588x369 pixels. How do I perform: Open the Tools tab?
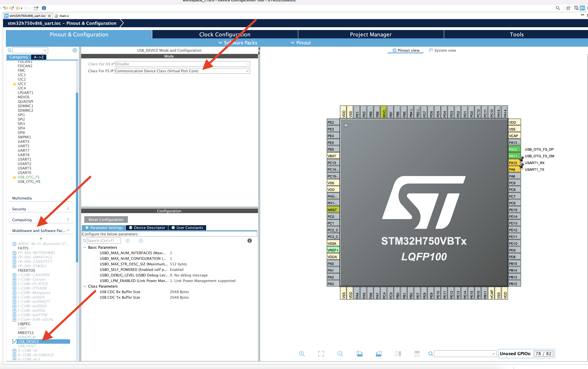516,34
